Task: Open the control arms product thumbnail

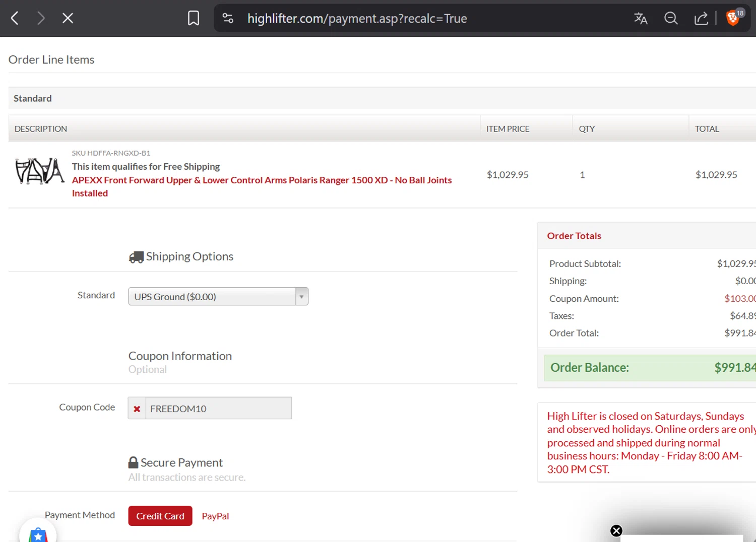Action: tap(39, 171)
